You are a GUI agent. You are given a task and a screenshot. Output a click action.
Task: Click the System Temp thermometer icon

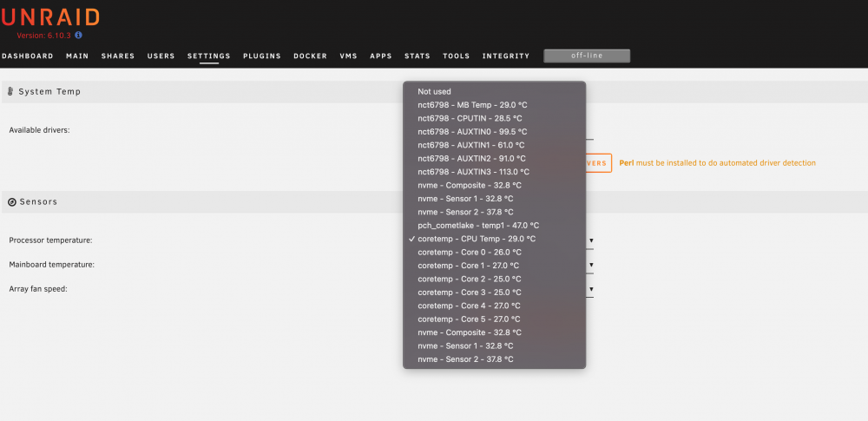pos(10,91)
